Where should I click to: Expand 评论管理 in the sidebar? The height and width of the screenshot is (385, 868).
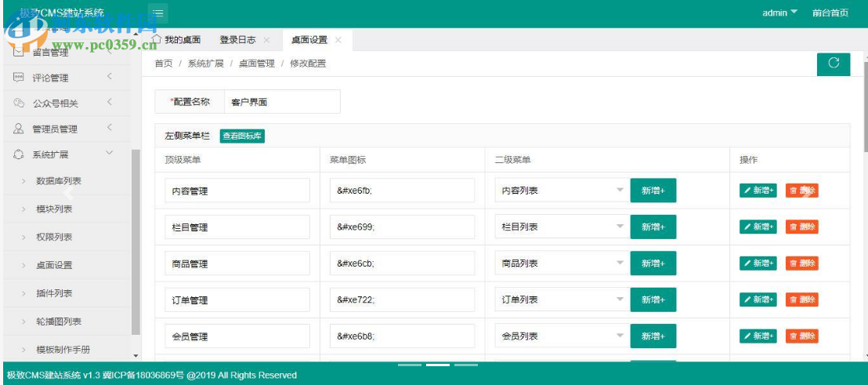tap(67, 78)
